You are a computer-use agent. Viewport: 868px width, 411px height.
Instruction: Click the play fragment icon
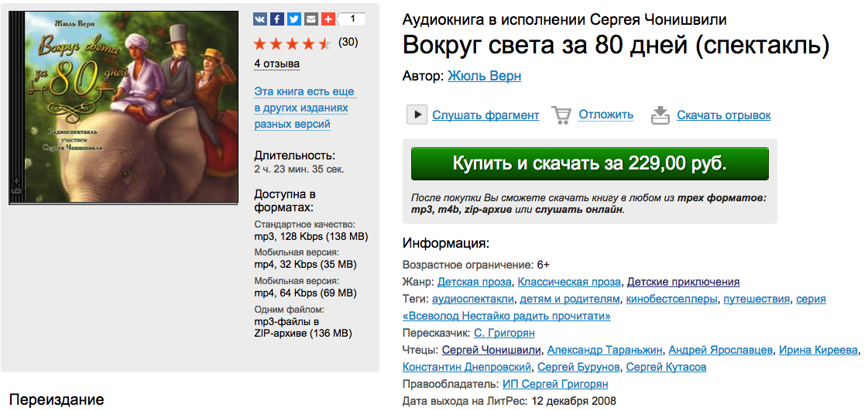(417, 115)
